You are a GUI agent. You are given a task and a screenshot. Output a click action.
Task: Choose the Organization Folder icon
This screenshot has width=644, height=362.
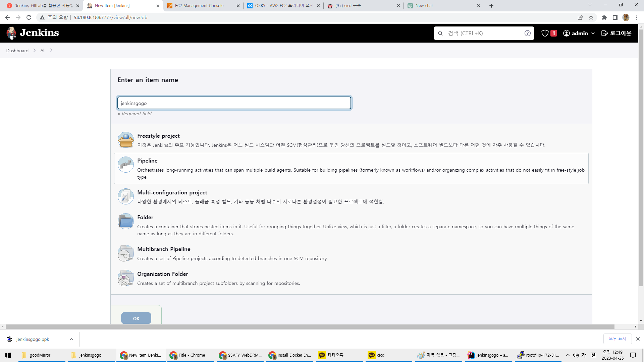(x=126, y=278)
